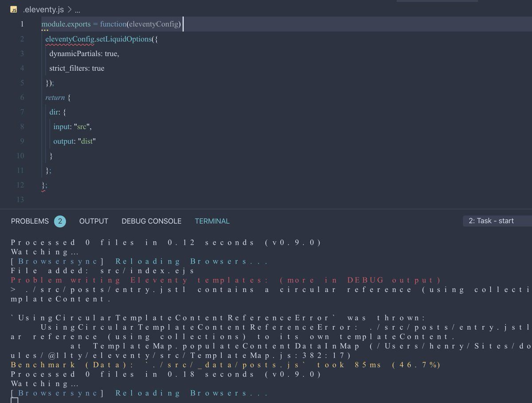The width and height of the screenshot is (532, 403).
Task: Switch to the OUTPUT panel tab
Action: (94, 221)
